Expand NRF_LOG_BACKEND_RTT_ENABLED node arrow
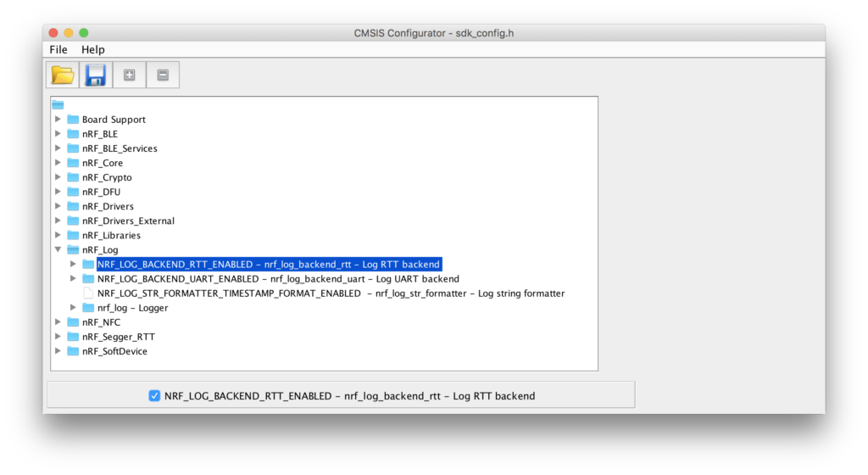 point(73,264)
